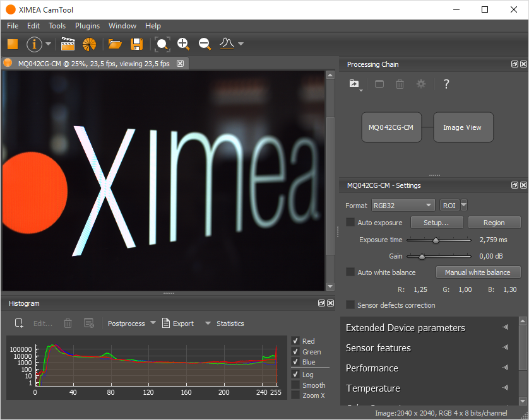The height and width of the screenshot is (420, 529).
Task: Close the Processing Chain panel
Action: (x=523, y=64)
